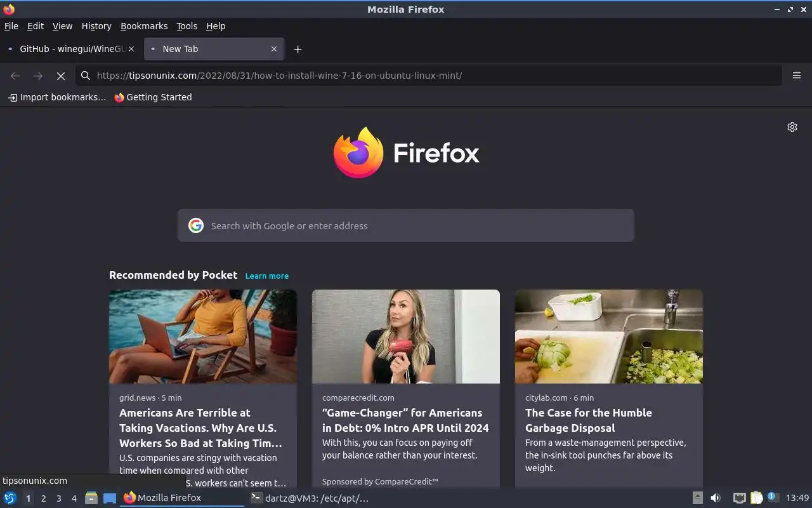Switch to workspace 3
The image size is (812, 508).
click(x=58, y=498)
